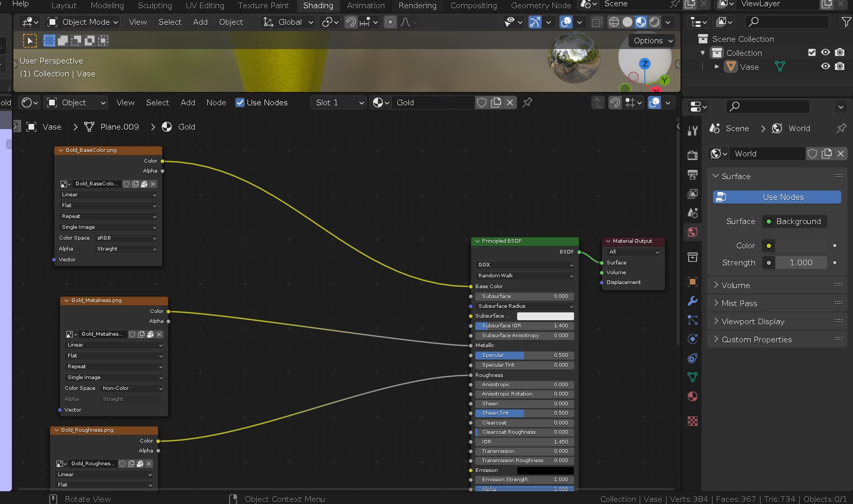The width and height of the screenshot is (853, 504).
Task: Toggle fake user for Gold material
Action: [x=482, y=103]
